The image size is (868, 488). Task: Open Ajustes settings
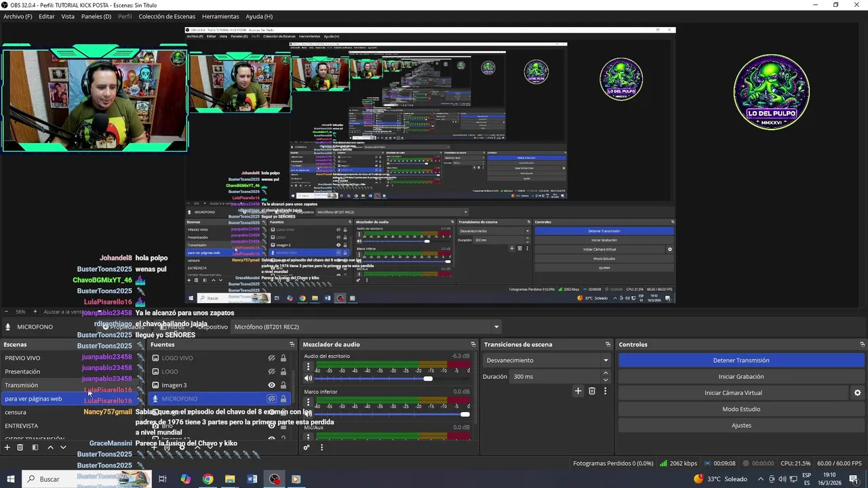[x=741, y=426]
